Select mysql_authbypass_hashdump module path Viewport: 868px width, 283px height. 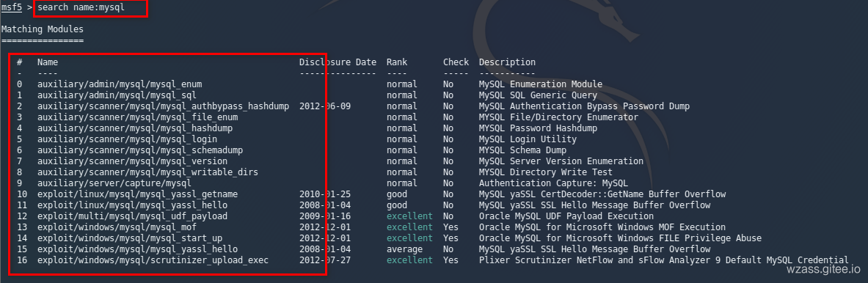coord(164,106)
